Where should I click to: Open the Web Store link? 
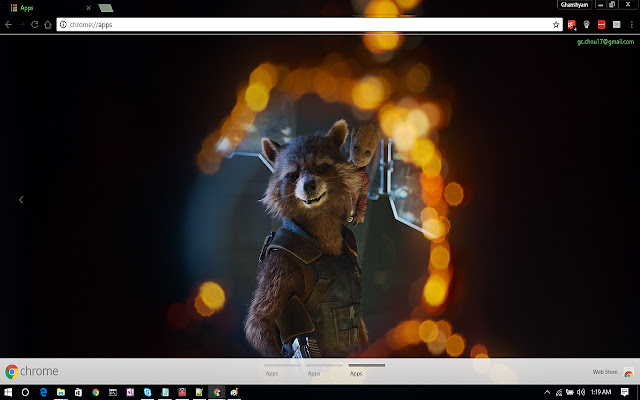point(605,372)
